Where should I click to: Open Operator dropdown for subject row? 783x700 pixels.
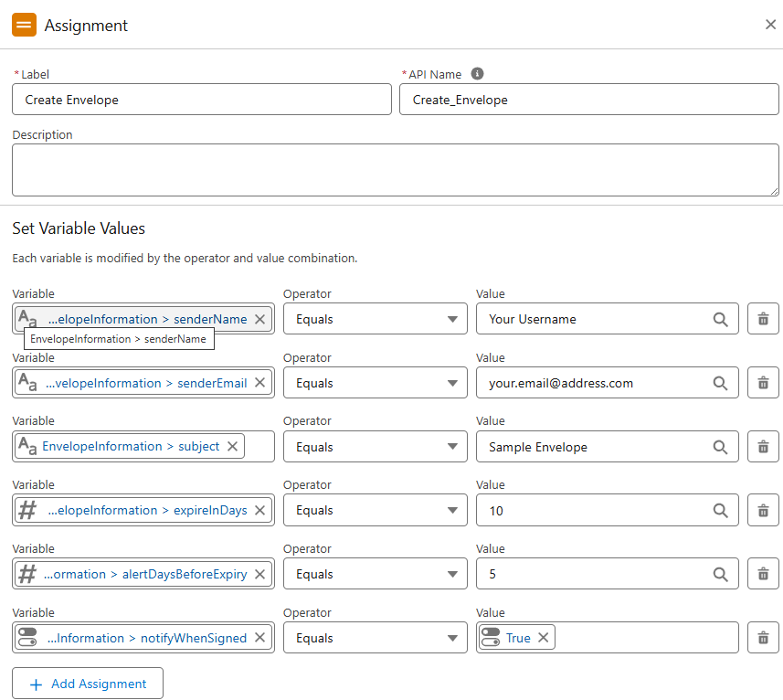tap(375, 446)
